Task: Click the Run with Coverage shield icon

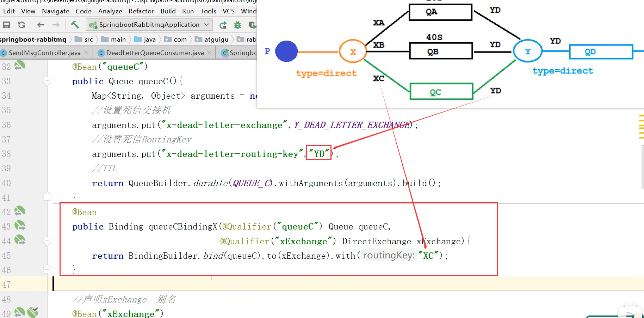Action: point(253,25)
